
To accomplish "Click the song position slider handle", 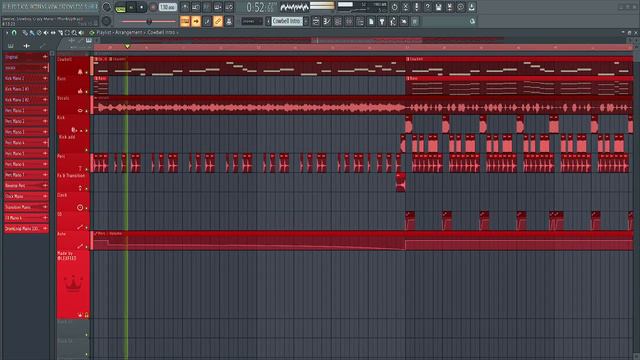I will 149,21.
